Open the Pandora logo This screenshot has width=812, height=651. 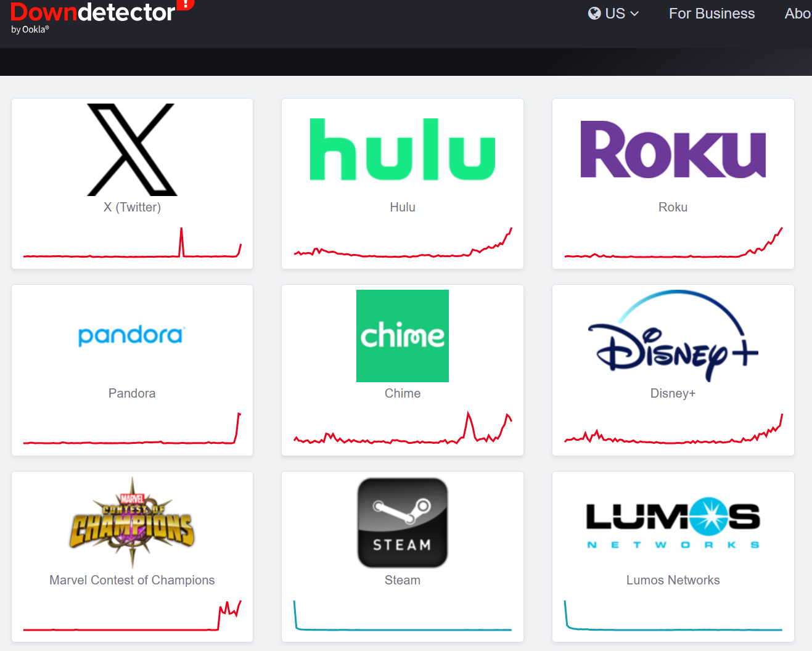(x=132, y=335)
